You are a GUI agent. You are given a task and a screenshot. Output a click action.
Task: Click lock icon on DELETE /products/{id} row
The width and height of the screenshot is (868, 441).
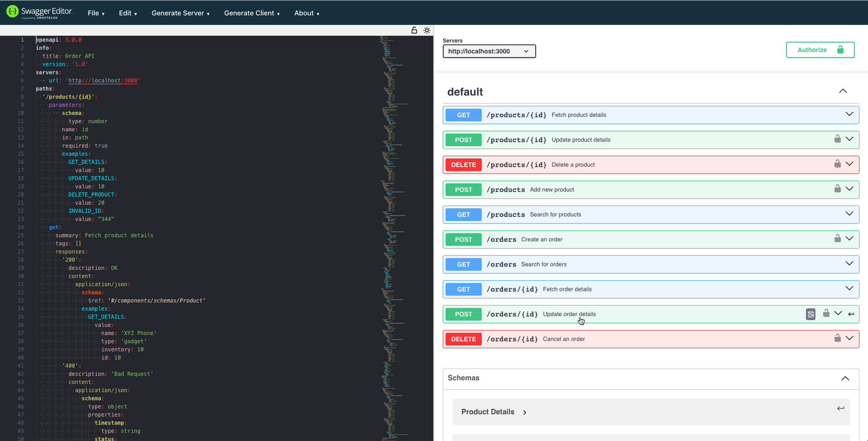click(x=837, y=164)
